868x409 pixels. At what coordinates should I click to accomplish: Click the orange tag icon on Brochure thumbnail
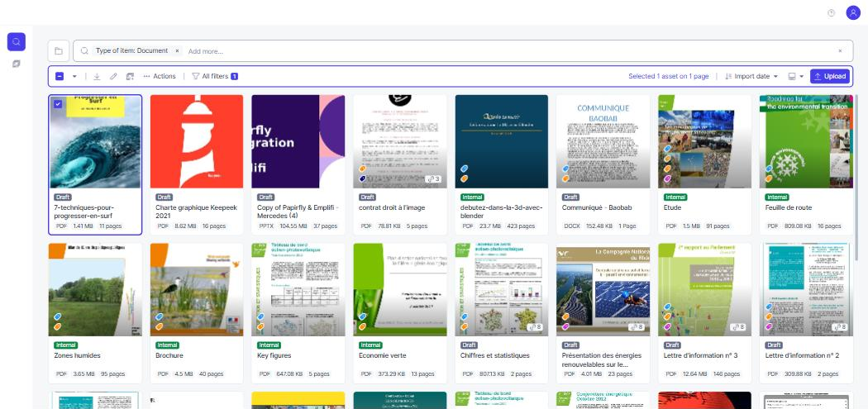[159, 326]
